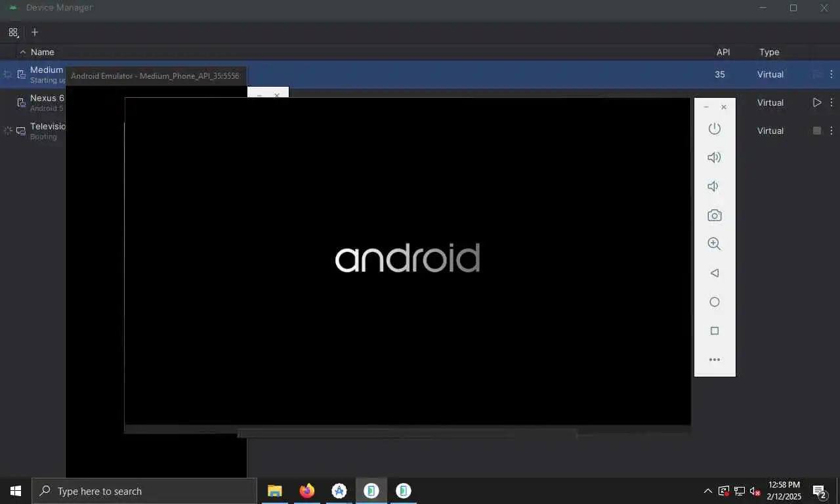
Task: Click the android boot logo on emulator screen
Action: click(x=408, y=257)
